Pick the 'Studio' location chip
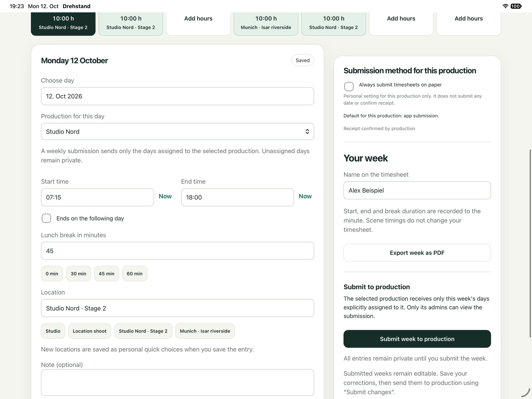This screenshot has width=532, height=399. coord(53,331)
